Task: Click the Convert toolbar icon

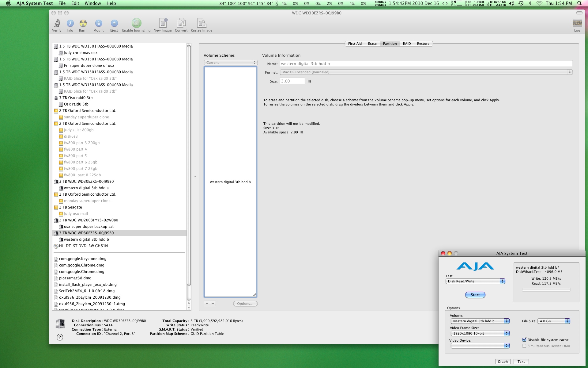Action: tap(181, 23)
